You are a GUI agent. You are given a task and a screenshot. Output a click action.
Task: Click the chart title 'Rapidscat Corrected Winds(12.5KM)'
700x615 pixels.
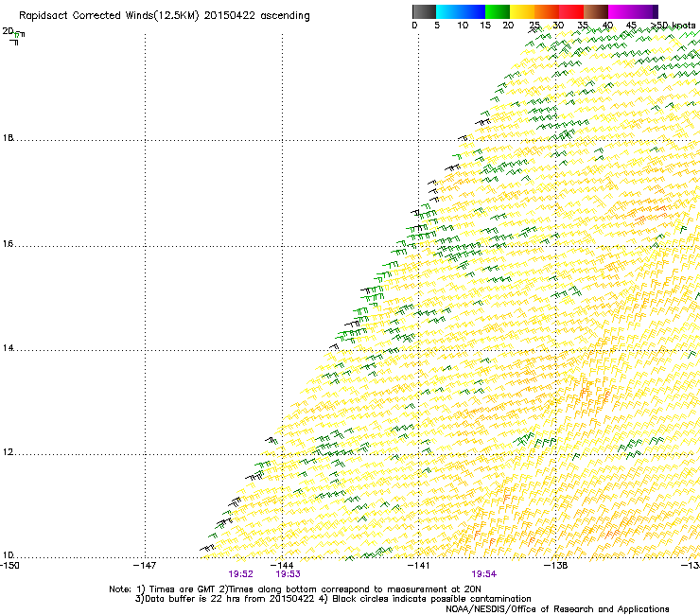109,16
